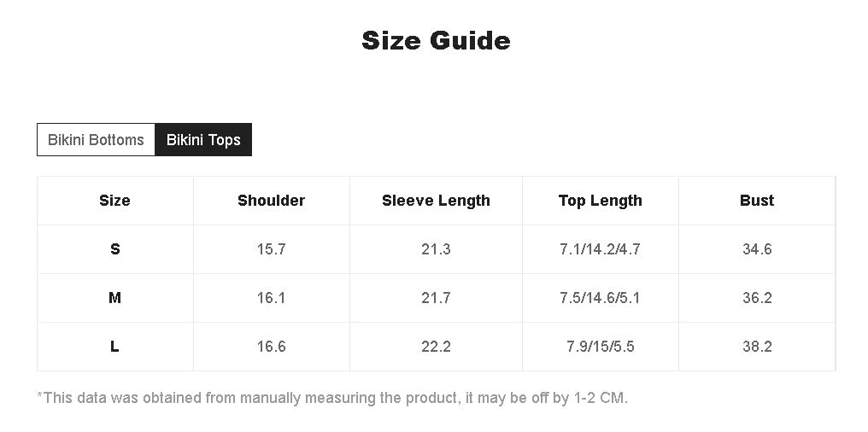868x432 pixels.
Task: Select the Bikini Tops tab
Action: pos(203,140)
